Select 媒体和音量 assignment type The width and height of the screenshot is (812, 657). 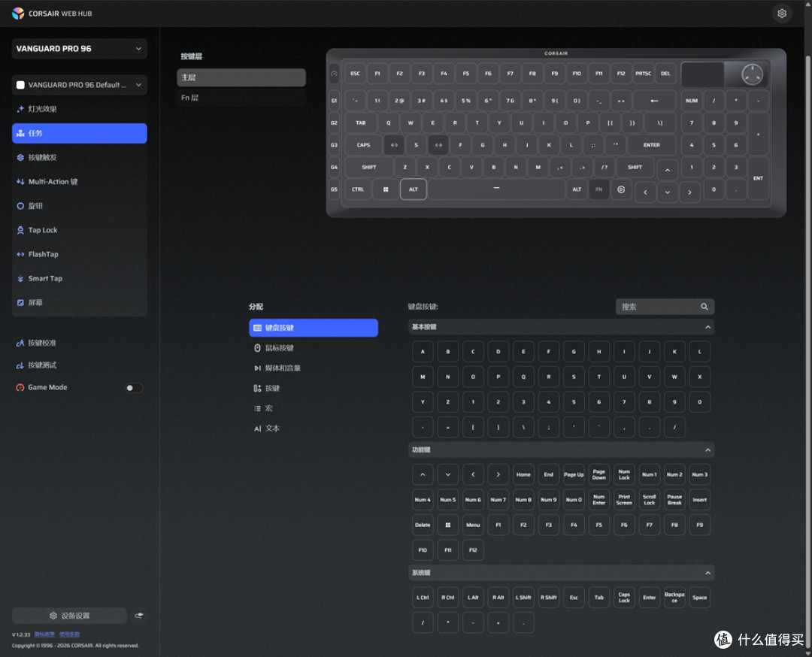[314, 368]
